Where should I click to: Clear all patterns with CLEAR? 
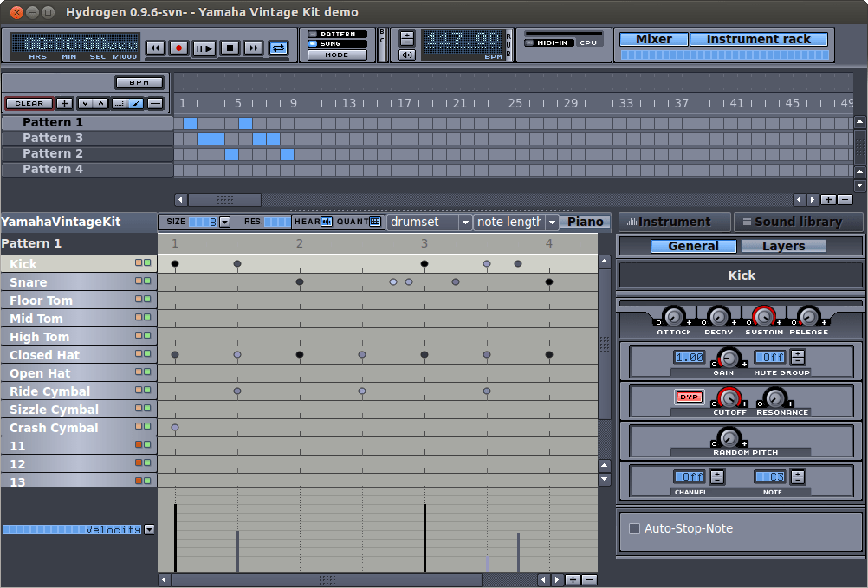click(x=29, y=103)
